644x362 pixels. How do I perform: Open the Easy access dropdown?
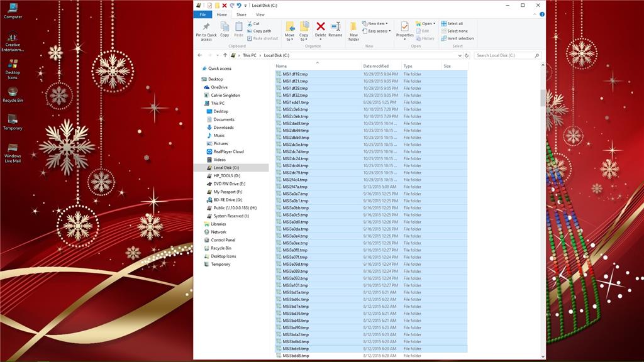(x=376, y=31)
